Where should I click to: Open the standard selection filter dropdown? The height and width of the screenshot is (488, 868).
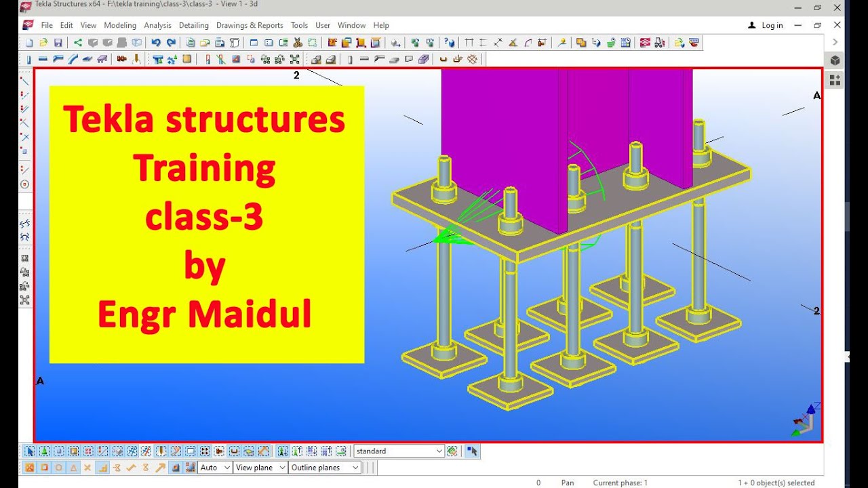pos(399,451)
